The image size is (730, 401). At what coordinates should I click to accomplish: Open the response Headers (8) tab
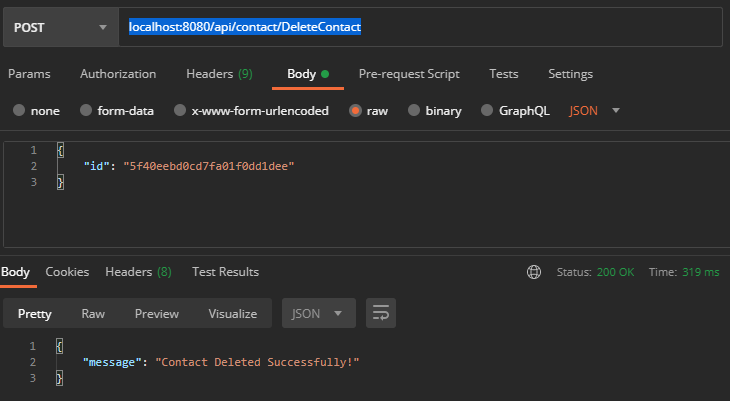point(138,272)
